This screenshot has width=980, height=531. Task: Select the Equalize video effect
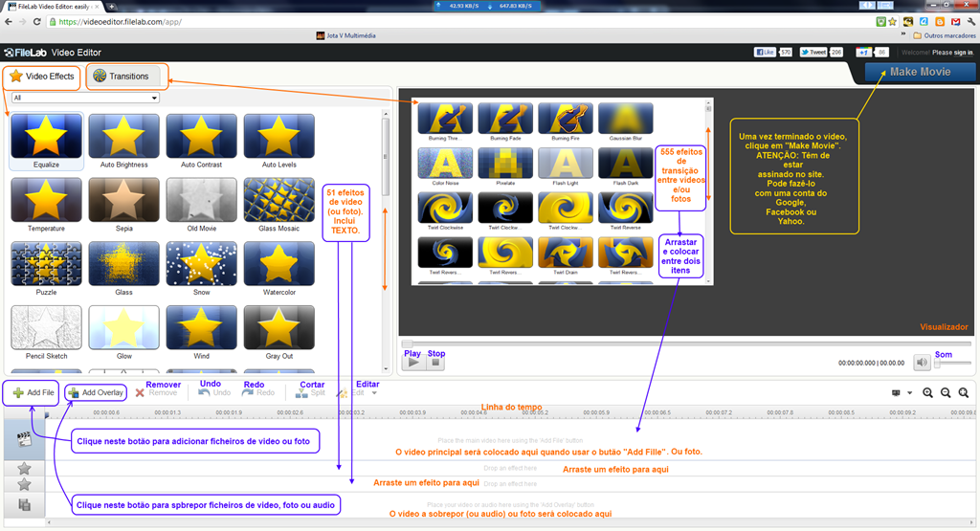pyautogui.click(x=46, y=141)
